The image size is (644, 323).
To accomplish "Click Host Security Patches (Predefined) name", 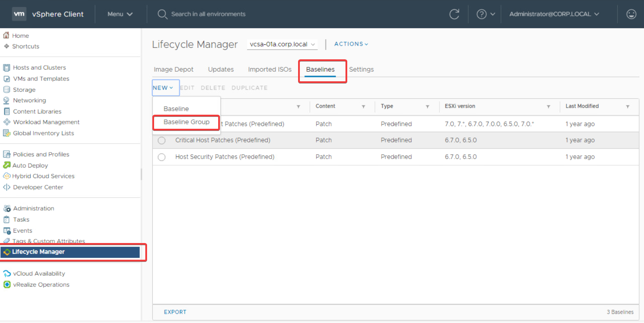I will 225,157.
